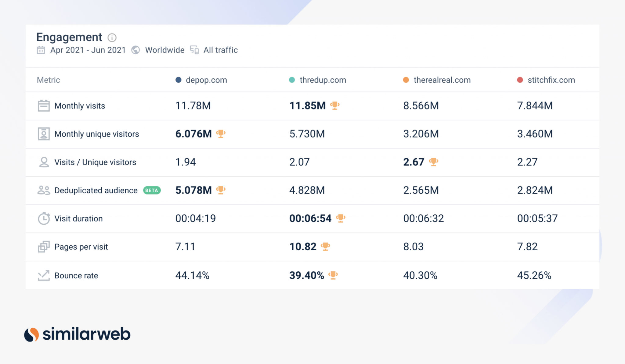Click the Visit duration clock icon
The height and width of the screenshot is (364, 625).
[x=44, y=218]
